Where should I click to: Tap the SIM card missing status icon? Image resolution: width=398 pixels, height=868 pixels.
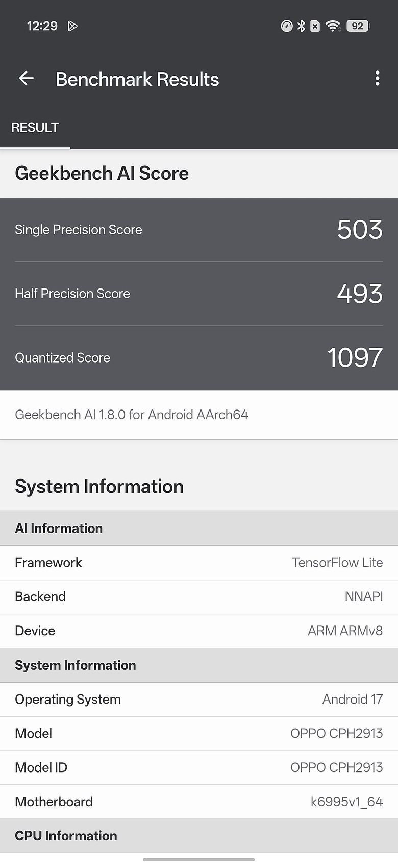315,26
